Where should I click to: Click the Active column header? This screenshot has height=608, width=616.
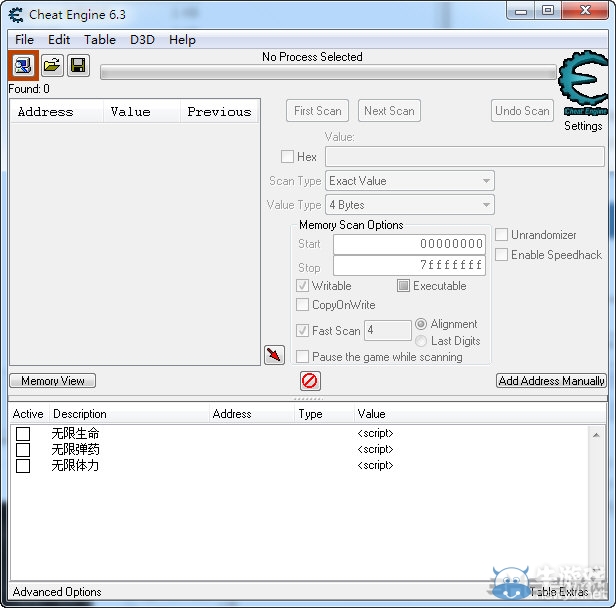(x=28, y=414)
